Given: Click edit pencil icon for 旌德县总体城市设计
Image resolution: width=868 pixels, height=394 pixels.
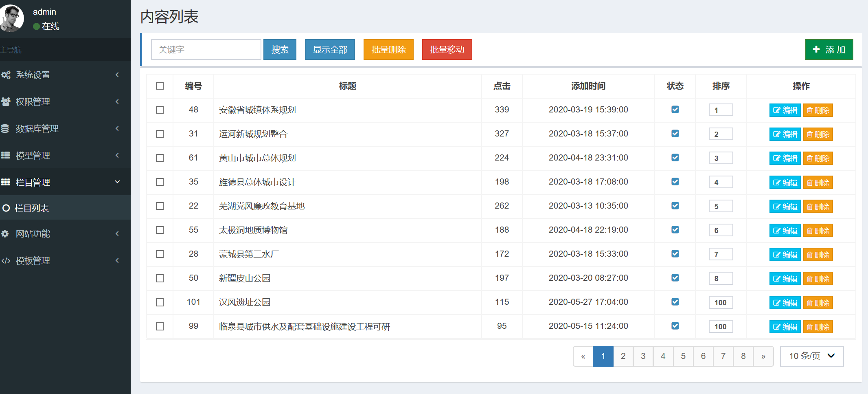Looking at the screenshot, I should (777, 183).
